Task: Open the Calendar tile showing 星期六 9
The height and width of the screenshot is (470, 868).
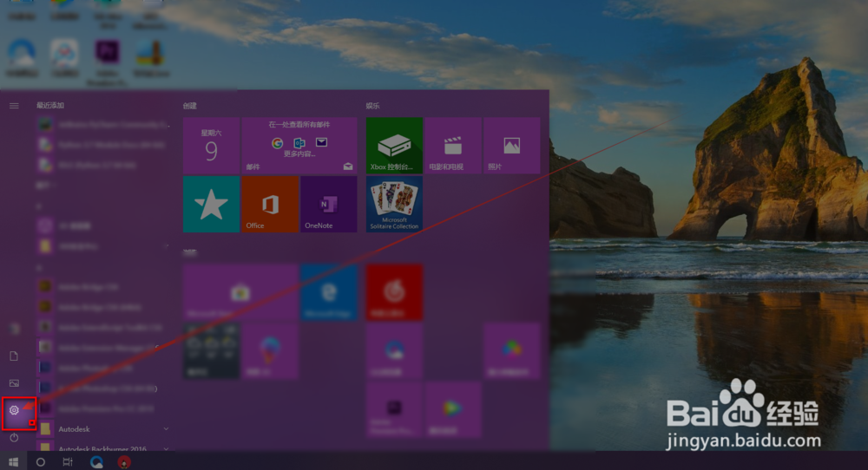Action: [x=212, y=146]
